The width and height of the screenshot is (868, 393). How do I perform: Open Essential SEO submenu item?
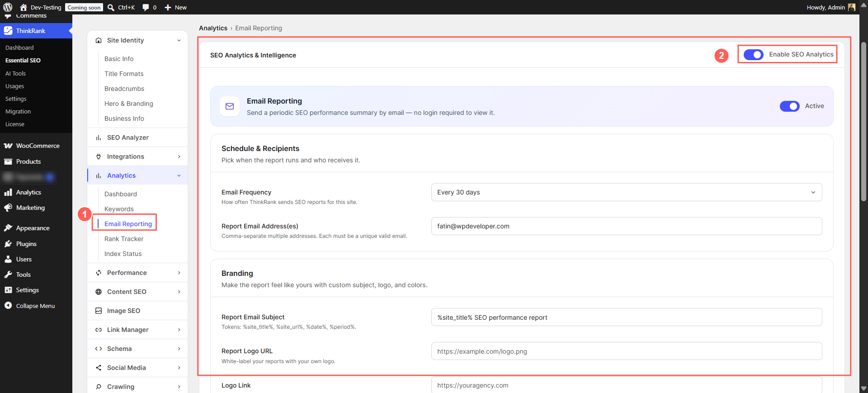(x=23, y=60)
